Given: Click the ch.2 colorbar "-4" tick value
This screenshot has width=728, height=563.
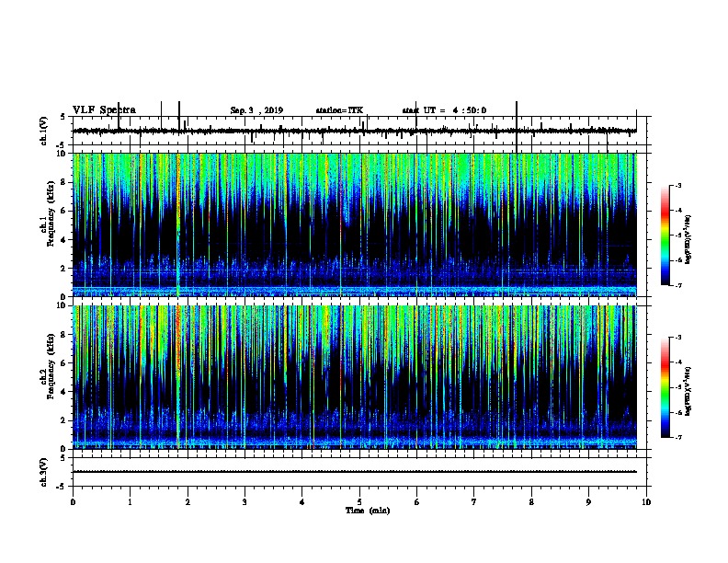Looking at the screenshot, I should (677, 362).
